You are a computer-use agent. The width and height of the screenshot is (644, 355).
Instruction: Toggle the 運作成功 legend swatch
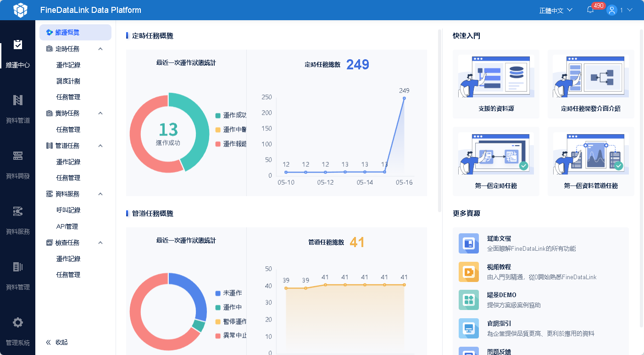pyautogui.click(x=218, y=115)
